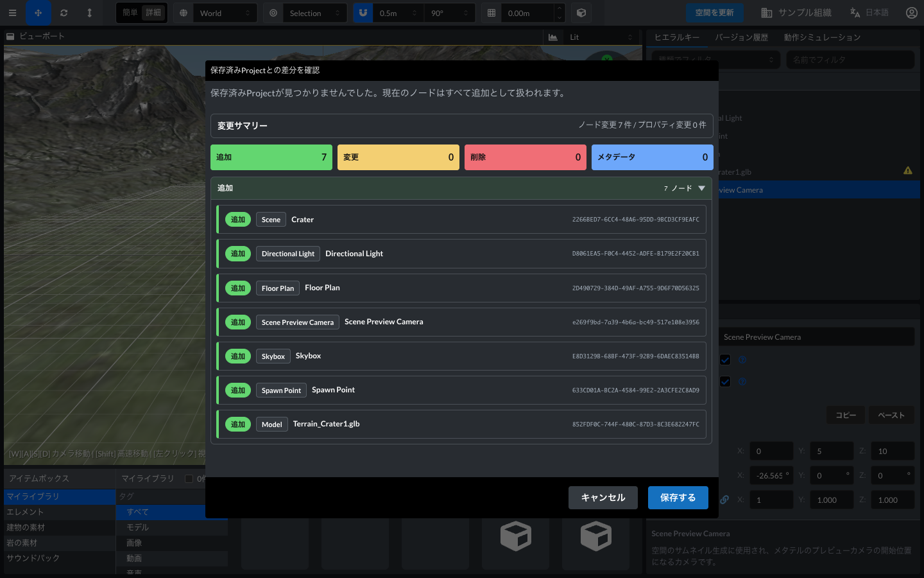Click the second blue help question icon
924x578 pixels.
click(x=742, y=381)
